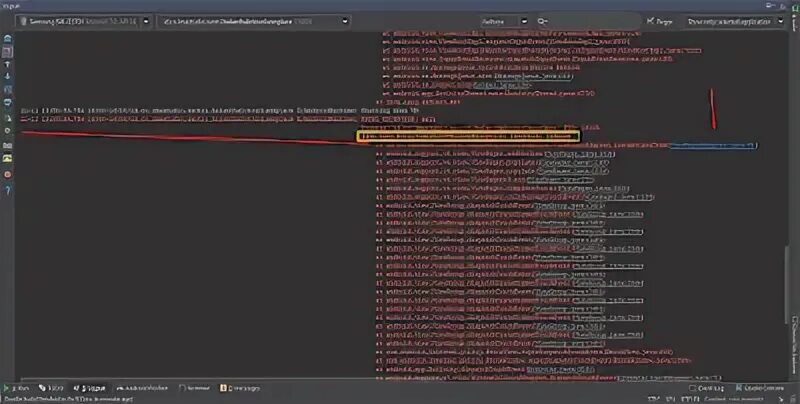The image size is (800, 404).
Task: Open logcat header settings via the small gear
Action: (x=7, y=131)
